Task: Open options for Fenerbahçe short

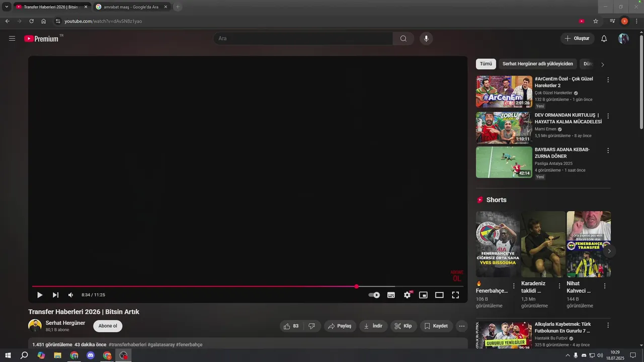Action: [x=514, y=286]
